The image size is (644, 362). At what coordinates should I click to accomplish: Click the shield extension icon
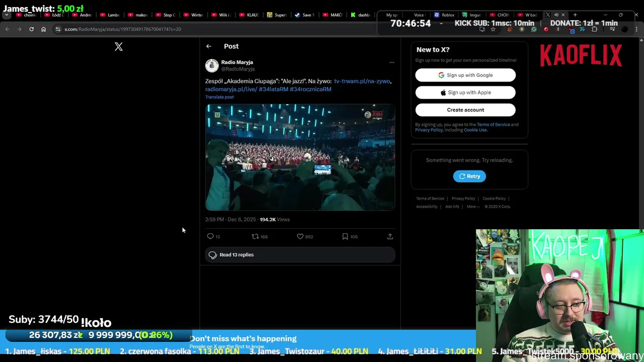tap(522, 29)
